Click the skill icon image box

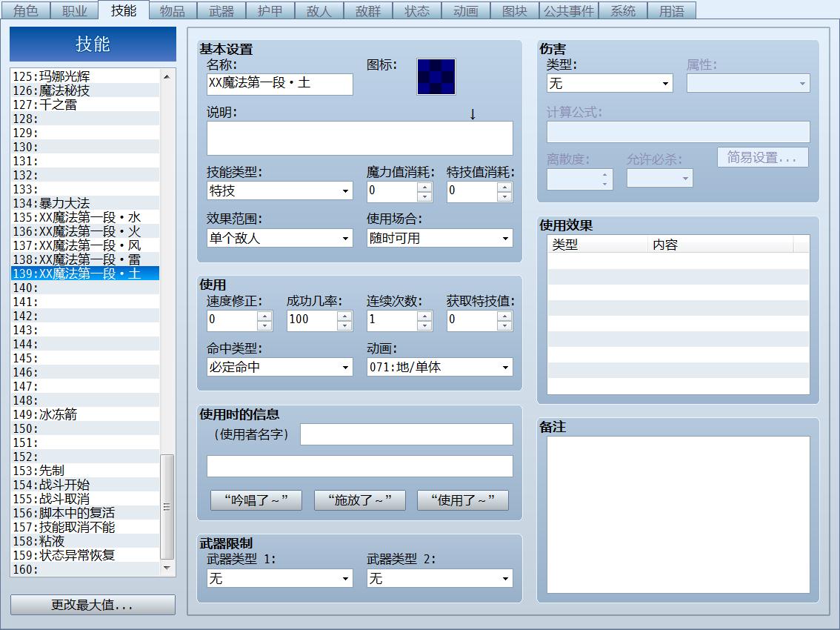pyautogui.click(x=436, y=76)
